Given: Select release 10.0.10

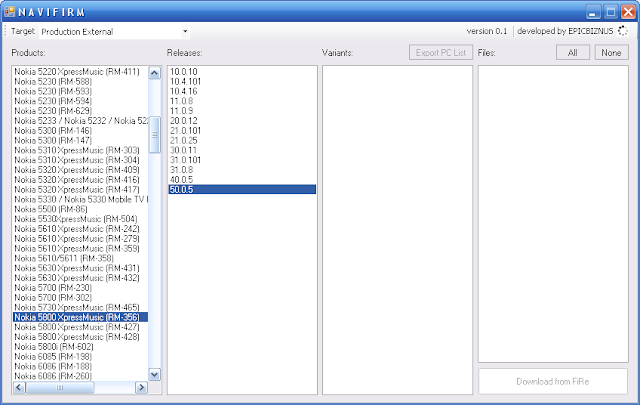Looking at the screenshot, I should click(x=242, y=71).
